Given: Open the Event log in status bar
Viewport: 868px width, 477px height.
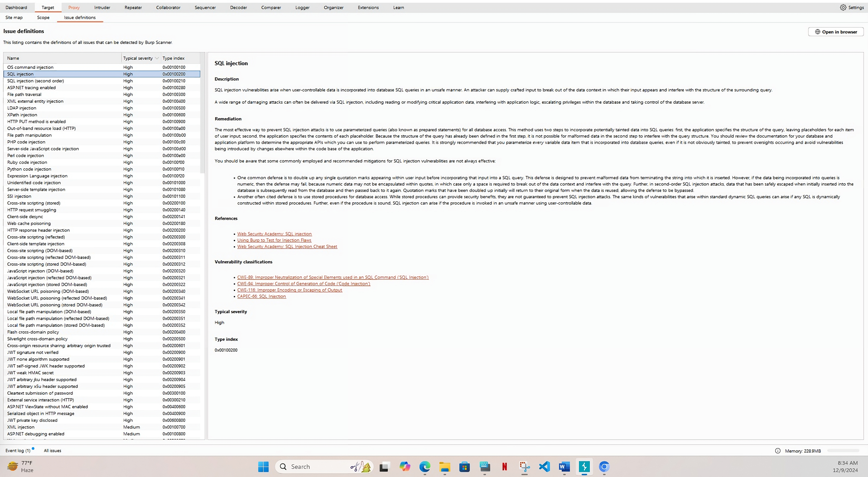Looking at the screenshot, I should pos(18,451).
